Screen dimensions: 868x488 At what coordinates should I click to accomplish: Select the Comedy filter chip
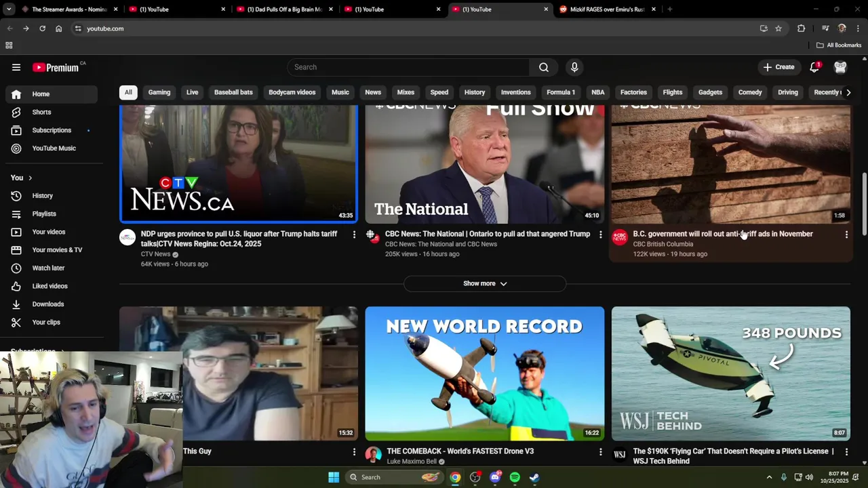[750, 92]
